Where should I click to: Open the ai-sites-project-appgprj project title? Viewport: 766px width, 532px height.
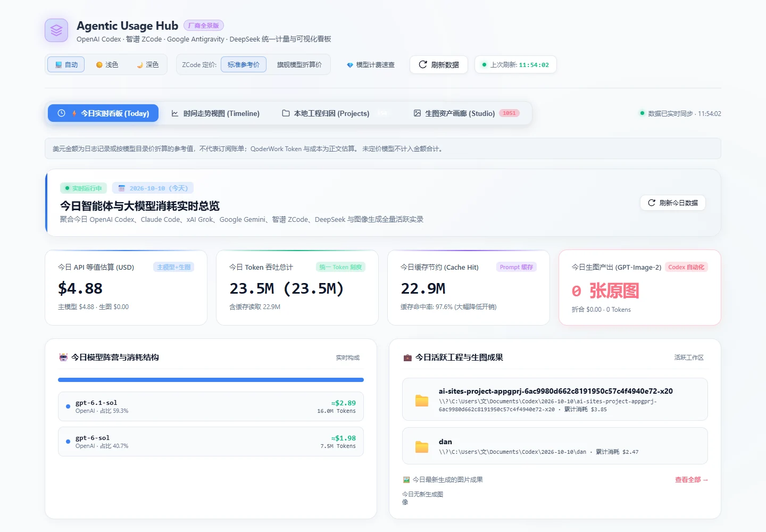click(556, 391)
